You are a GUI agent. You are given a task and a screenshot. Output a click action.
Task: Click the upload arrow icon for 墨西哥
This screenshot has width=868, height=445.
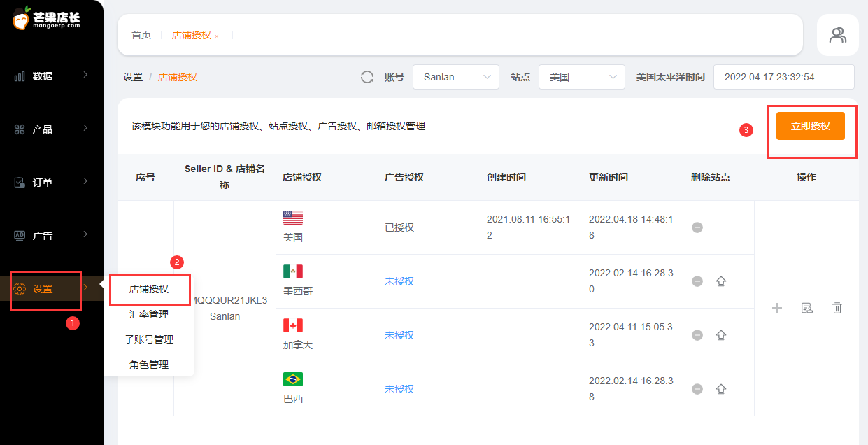click(x=721, y=281)
